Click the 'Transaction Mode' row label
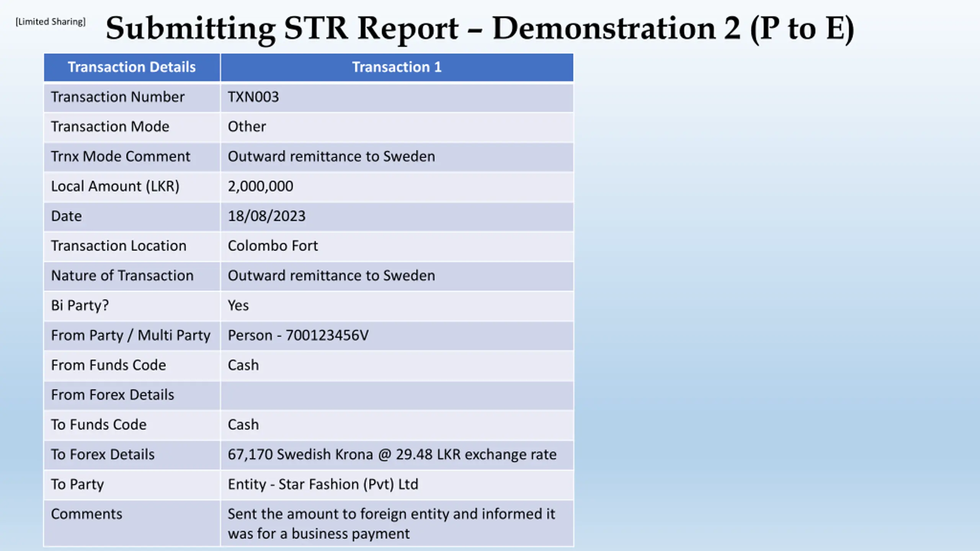This screenshot has height=551, width=980. (x=110, y=127)
